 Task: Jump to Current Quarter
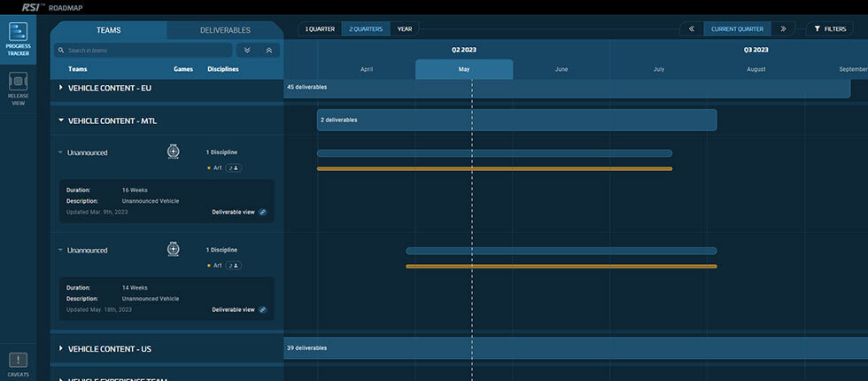tap(737, 28)
